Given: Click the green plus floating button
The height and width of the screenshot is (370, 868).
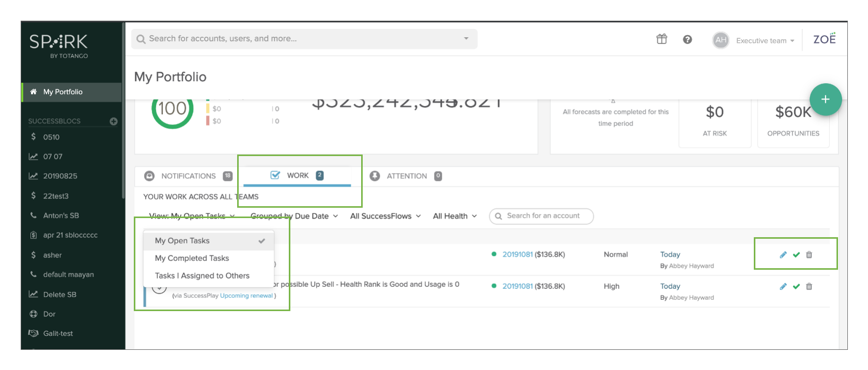Looking at the screenshot, I should (x=825, y=99).
